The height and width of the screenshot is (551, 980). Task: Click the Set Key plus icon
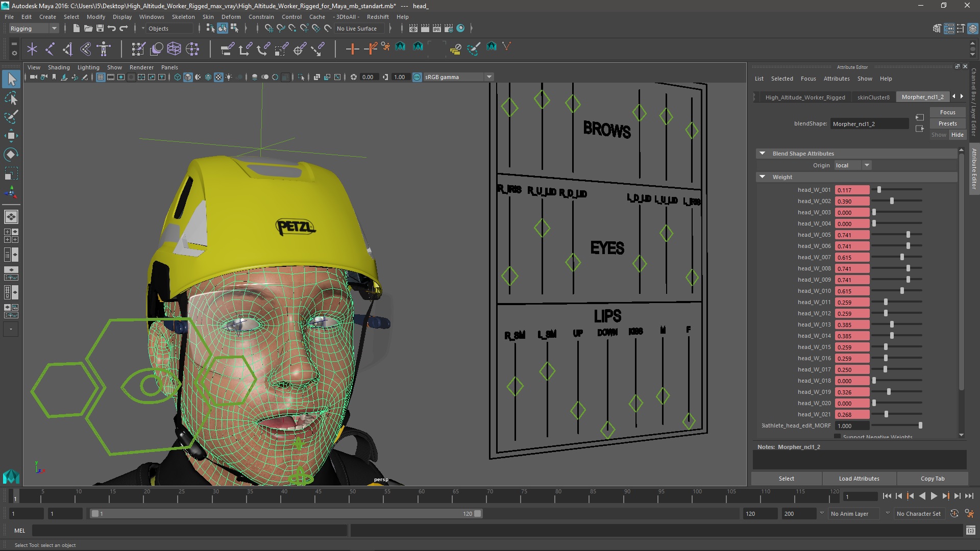pos(352,49)
